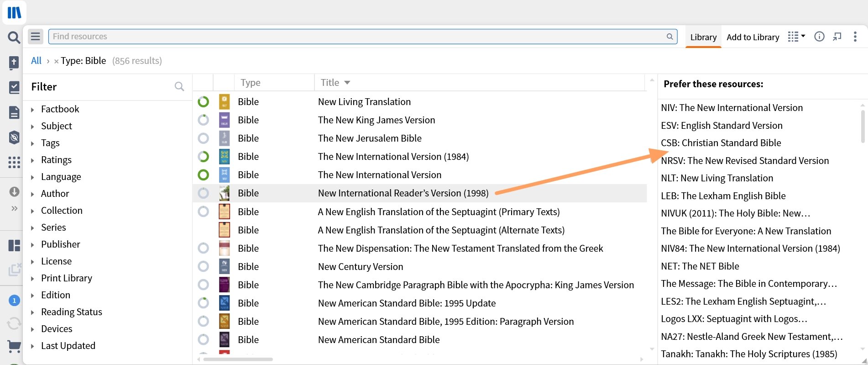Expand sidebar with double chevron icon

14,208
